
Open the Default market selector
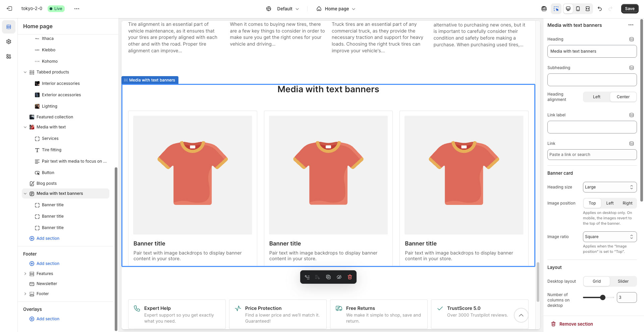pyautogui.click(x=283, y=9)
